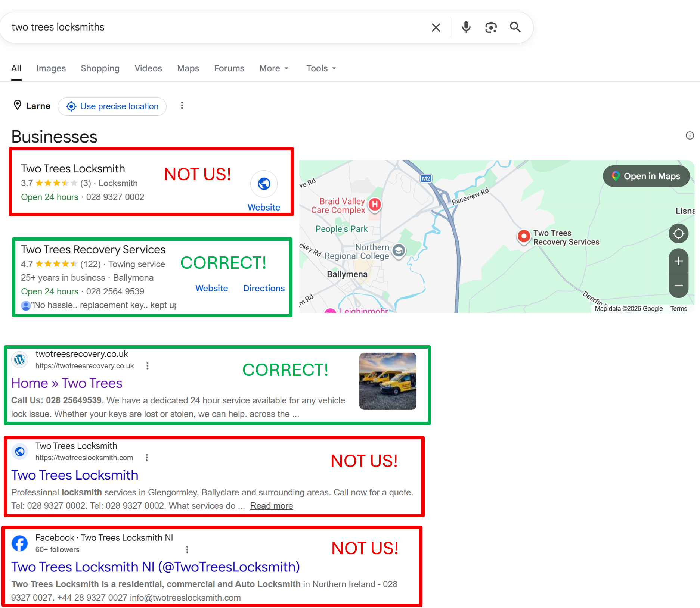
Task: Switch to the Images tab
Action: tap(51, 68)
